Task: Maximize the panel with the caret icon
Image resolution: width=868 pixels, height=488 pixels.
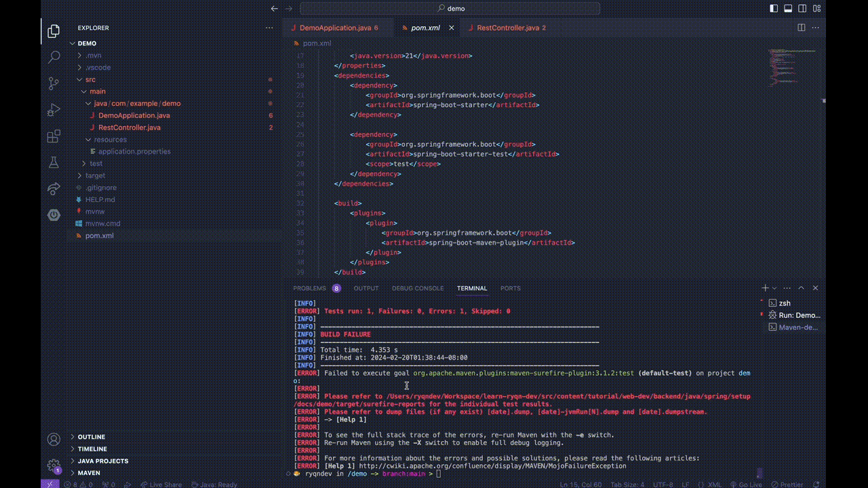Action: (801, 288)
